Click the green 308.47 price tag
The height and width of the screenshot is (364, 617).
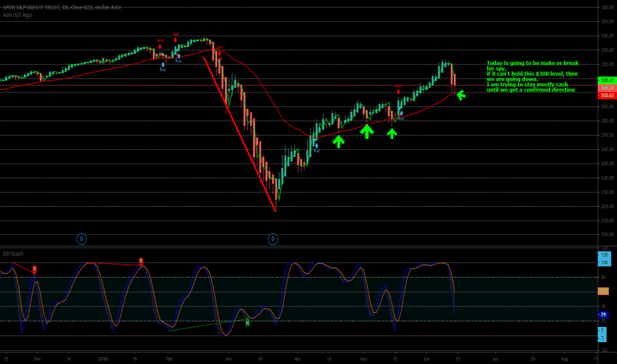[607, 80]
